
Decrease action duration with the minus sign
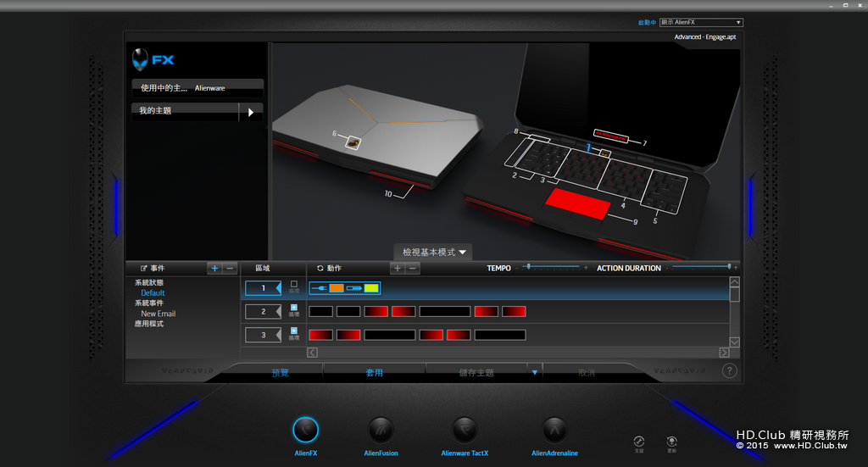point(666,268)
